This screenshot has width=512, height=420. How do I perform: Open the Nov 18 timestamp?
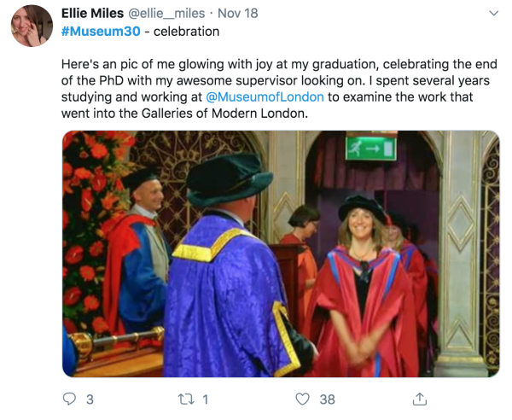(x=240, y=14)
